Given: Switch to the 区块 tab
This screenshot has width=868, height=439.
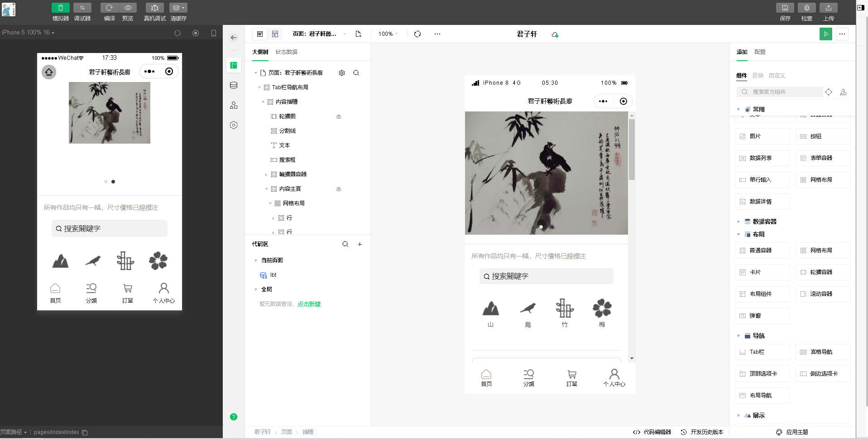Looking at the screenshot, I should coord(758,76).
